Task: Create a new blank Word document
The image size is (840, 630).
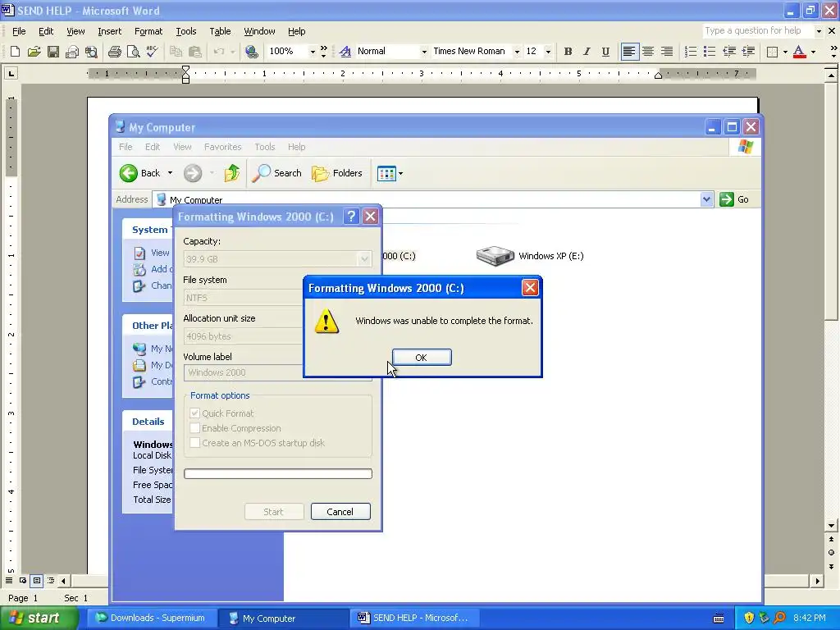Action: (15, 52)
